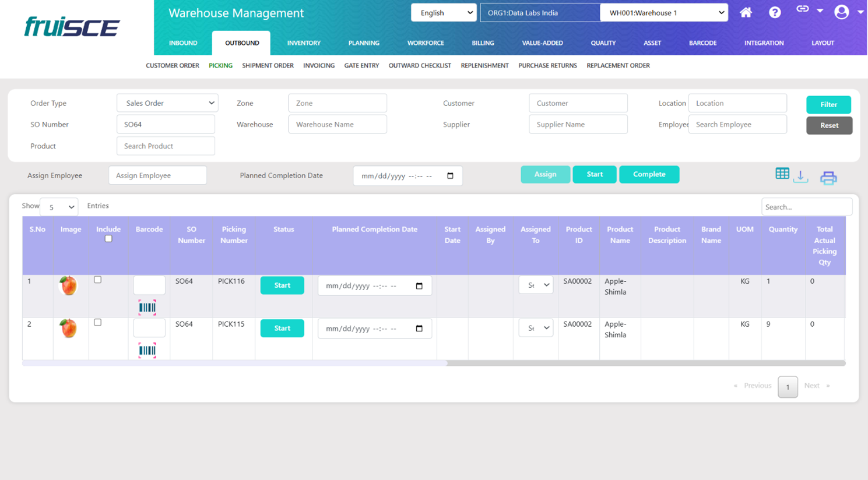868x480 pixels.
Task: Click barcode scan icon for PICK116
Action: coord(147,308)
